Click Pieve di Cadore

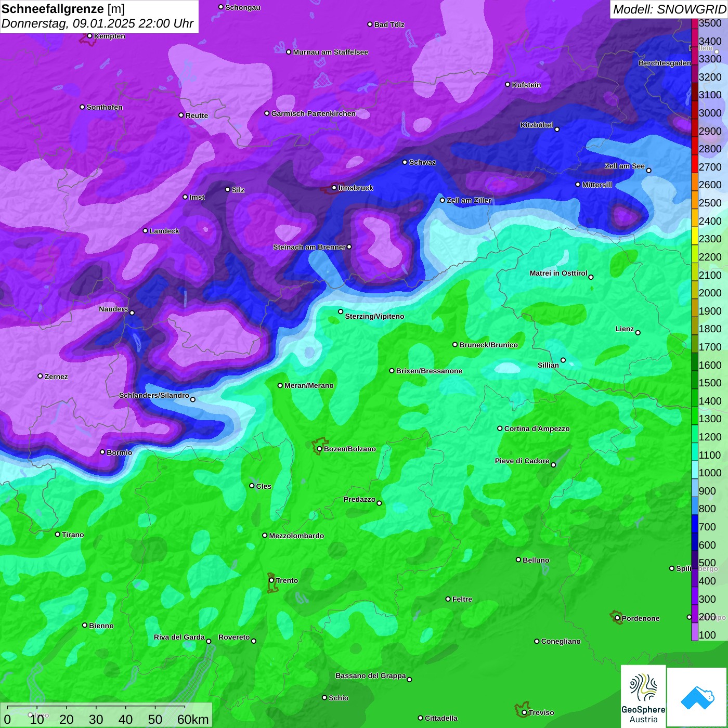tap(522, 461)
